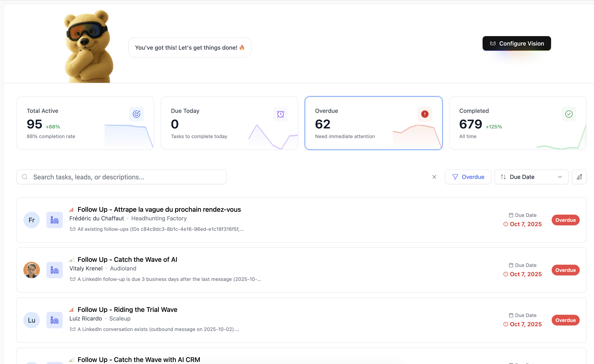Click the +88% growth indicator
Screen dimensions: 594x364
coord(53,127)
